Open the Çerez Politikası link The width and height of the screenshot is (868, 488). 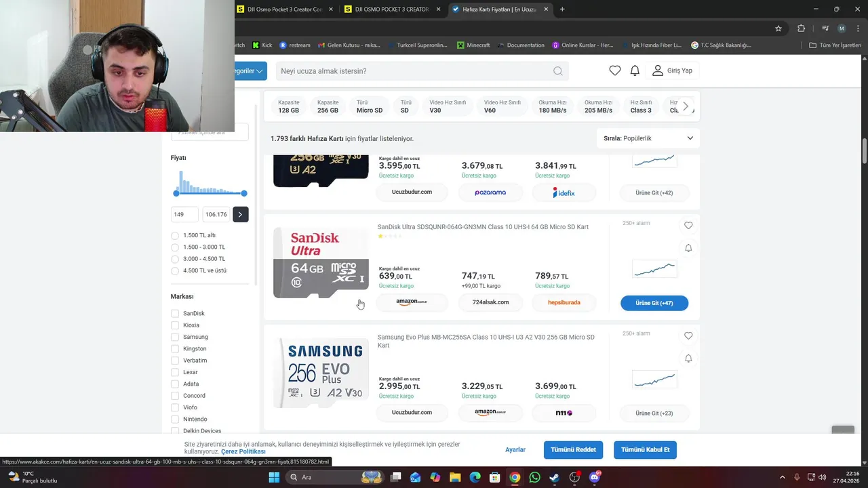click(x=243, y=451)
